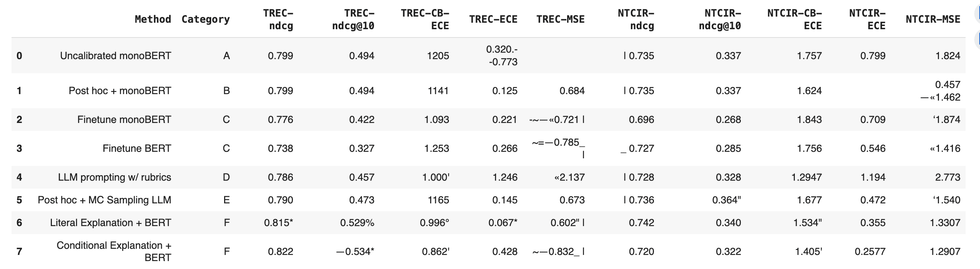Select the row index 0 label
This screenshot has height=269, width=980.
point(19,56)
